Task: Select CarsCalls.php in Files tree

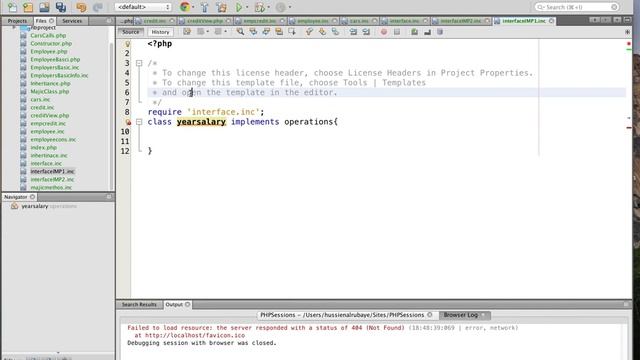Action: click(x=48, y=36)
